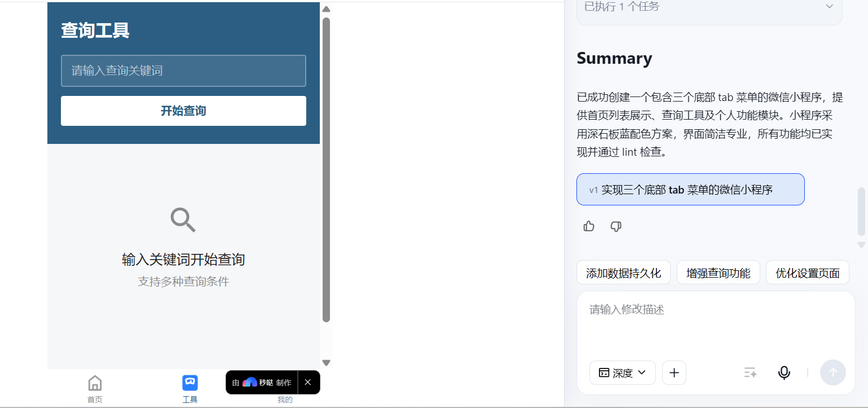
Task: Give a thumbs down to the generated result
Action: (616, 226)
